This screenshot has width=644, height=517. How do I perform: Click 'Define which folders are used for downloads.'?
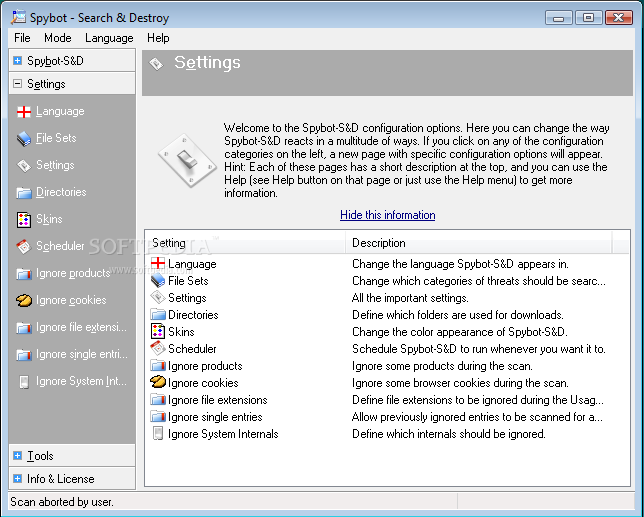(458, 315)
